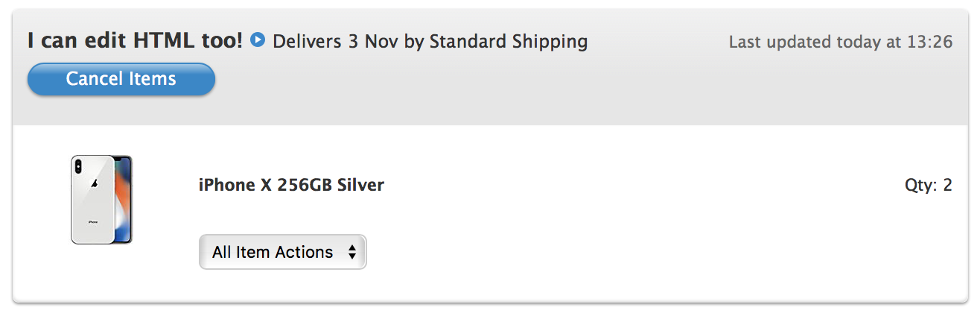Click the Apple logo on the iPhone image
Viewport: 980px width, 316px height.
pyautogui.click(x=93, y=183)
